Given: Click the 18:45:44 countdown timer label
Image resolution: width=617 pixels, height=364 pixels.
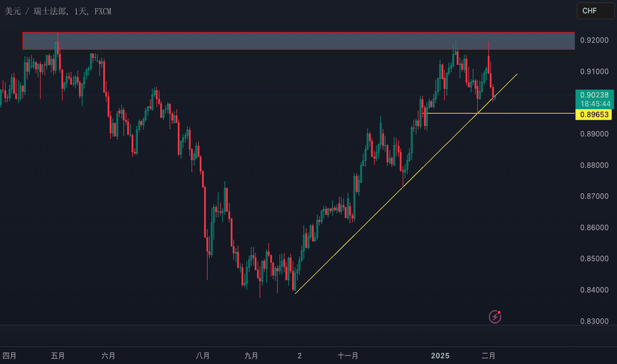Looking at the screenshot, I should [595, 104].
